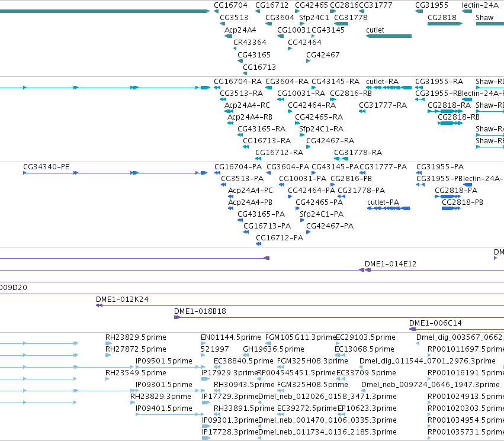Open cDNA IP09401.5prime label
This screenshot has width=504, height=441.
164,408
